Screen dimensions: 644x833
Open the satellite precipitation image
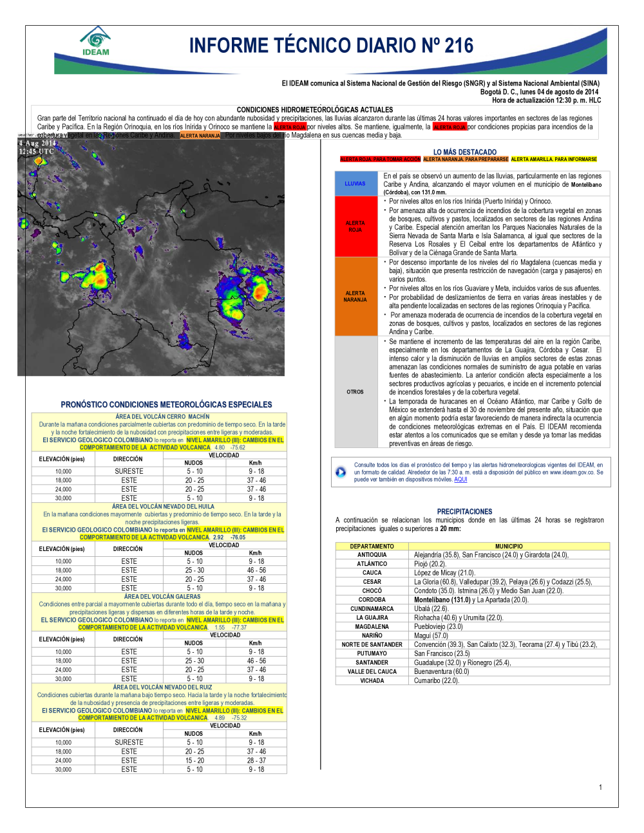(151, 257)
